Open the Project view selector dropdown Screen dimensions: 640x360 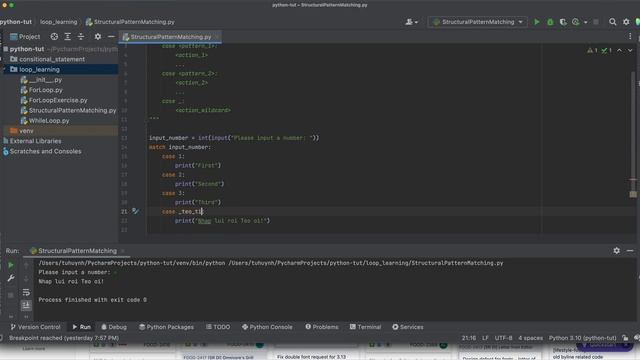pyautogui.click(x=25, y=37)
